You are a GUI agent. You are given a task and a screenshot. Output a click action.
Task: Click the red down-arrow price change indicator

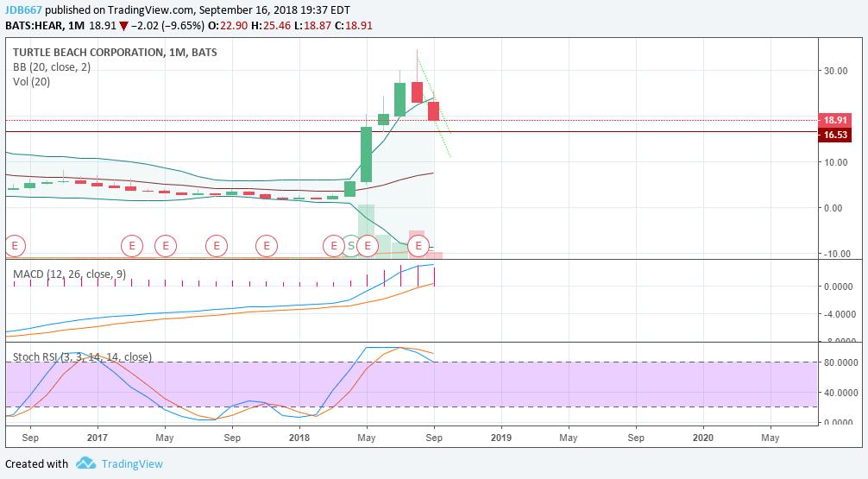(124, 26)
